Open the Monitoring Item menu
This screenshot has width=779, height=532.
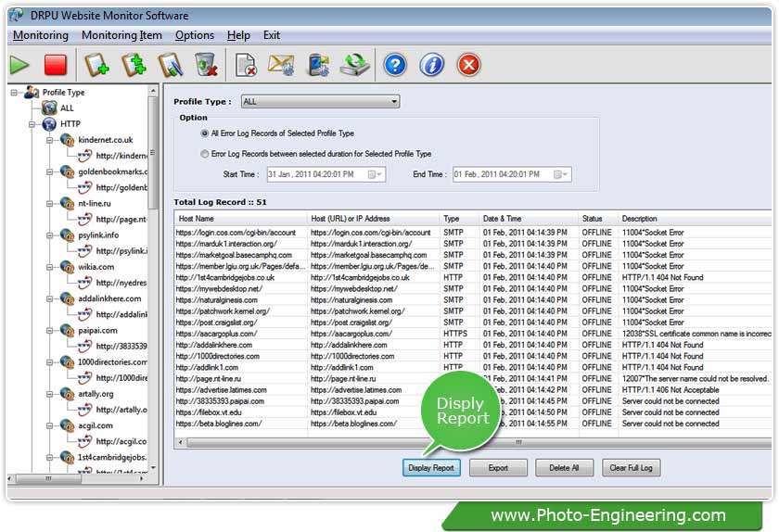(121, 35)
